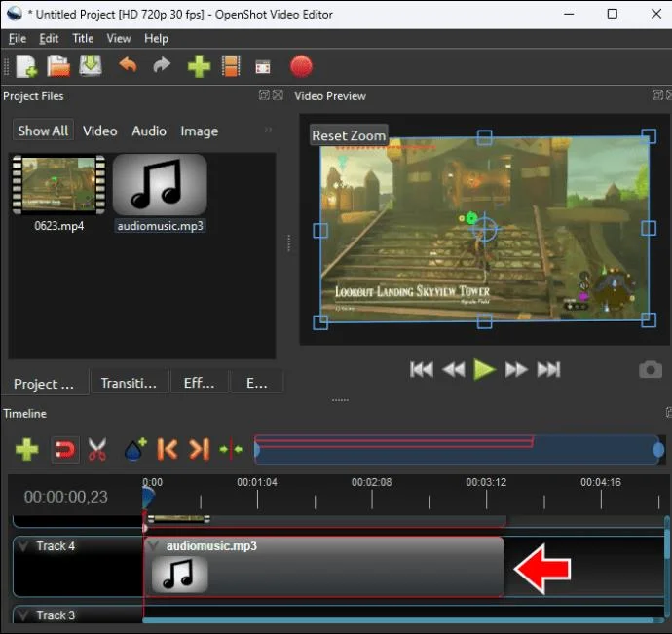The image size is (672, 634).
Task: Play the video preview
Action: point(484,369)
